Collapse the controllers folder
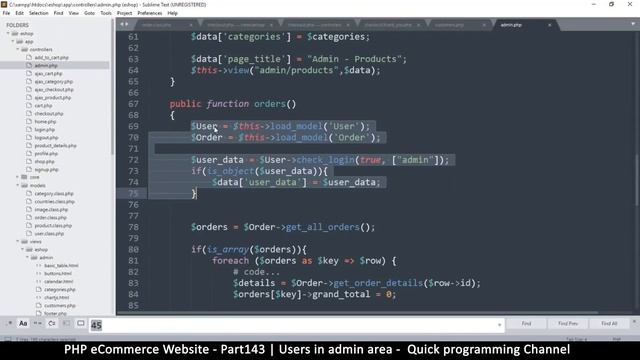Viewport: 640px width, 360px height. (18, 49)
